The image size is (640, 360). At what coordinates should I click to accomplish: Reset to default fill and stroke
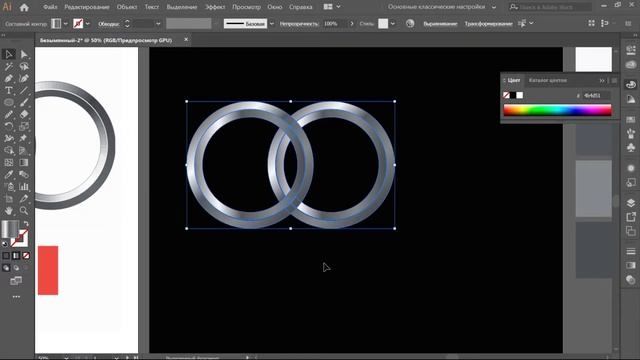pyautogui.click(x=5, y=244)
